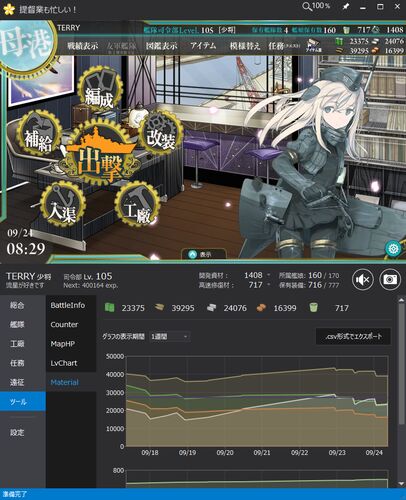Click the 09/21 date label on chart
Viewport: 406px width, 500px height.
[x=262, y=453]
